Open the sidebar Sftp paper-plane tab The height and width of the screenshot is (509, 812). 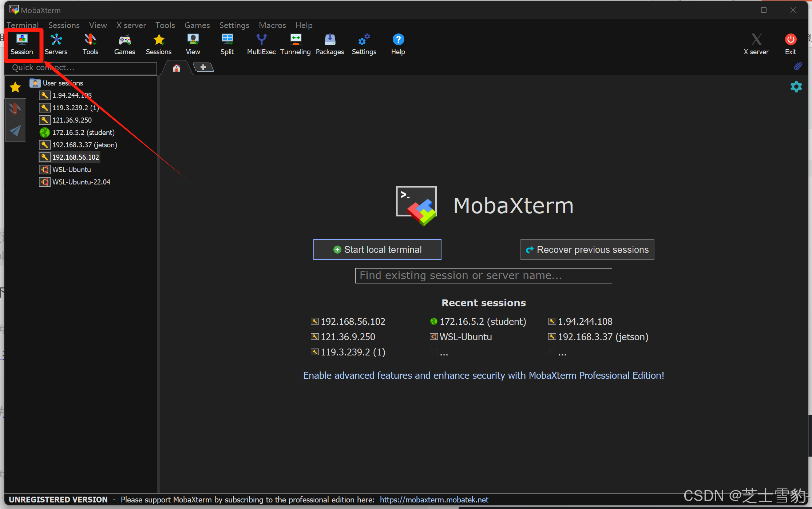pos(15,131)
